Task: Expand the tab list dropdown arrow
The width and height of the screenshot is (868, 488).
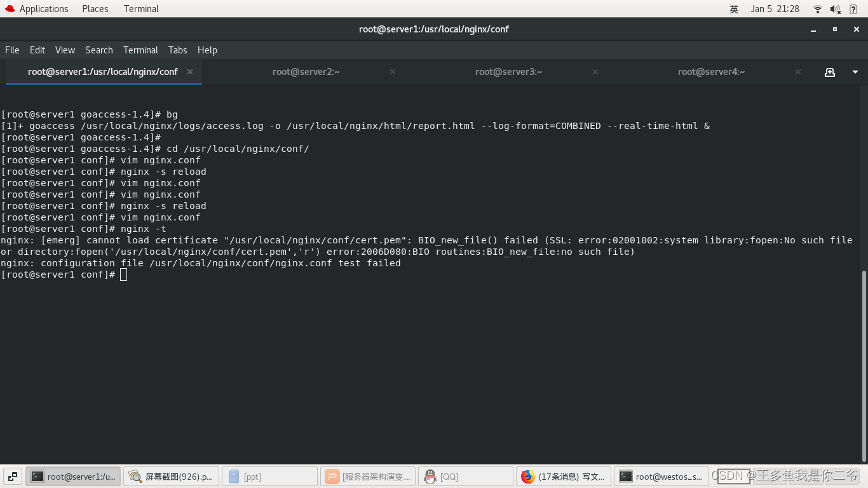Action: (x=855, y=72)
